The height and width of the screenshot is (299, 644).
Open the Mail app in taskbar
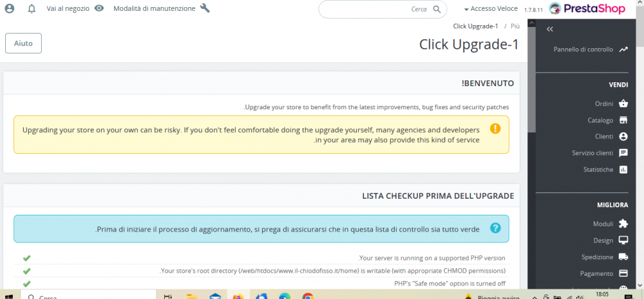coord(215,296)
